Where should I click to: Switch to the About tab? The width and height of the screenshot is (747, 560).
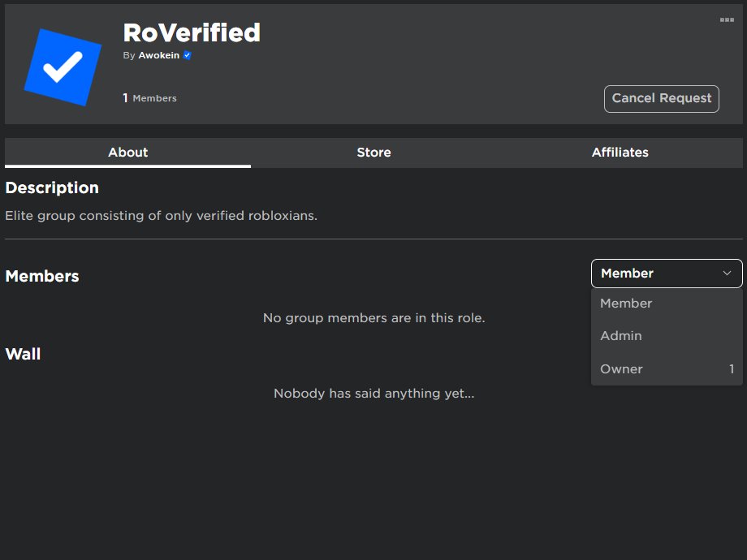127,153
